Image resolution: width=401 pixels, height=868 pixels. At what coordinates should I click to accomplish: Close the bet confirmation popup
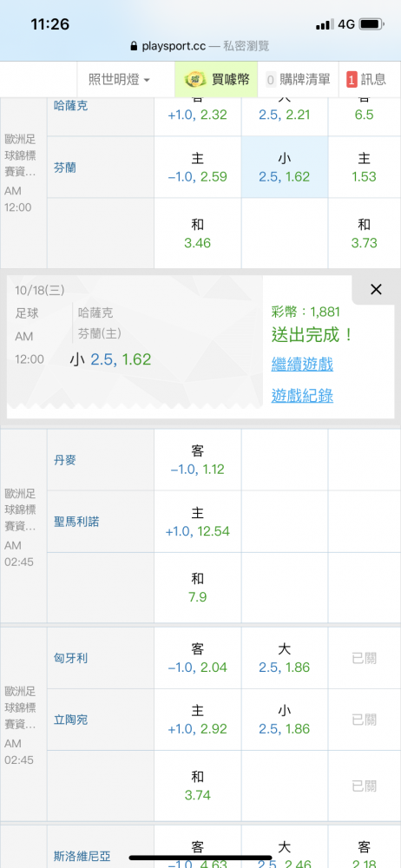[x=376, y=289]
